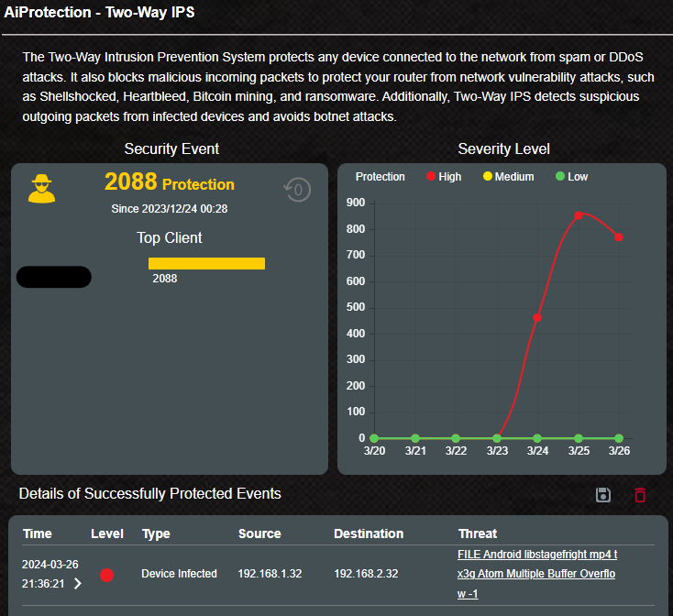Screen dimensions: 673x616
Task: Click the 3/26 x-axis date label
Action: [619, 451]
